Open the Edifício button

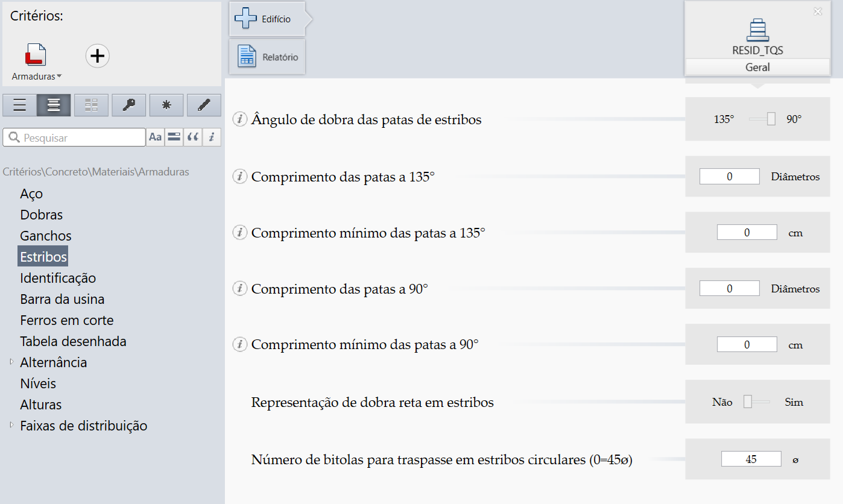click(x=268, y=19)
